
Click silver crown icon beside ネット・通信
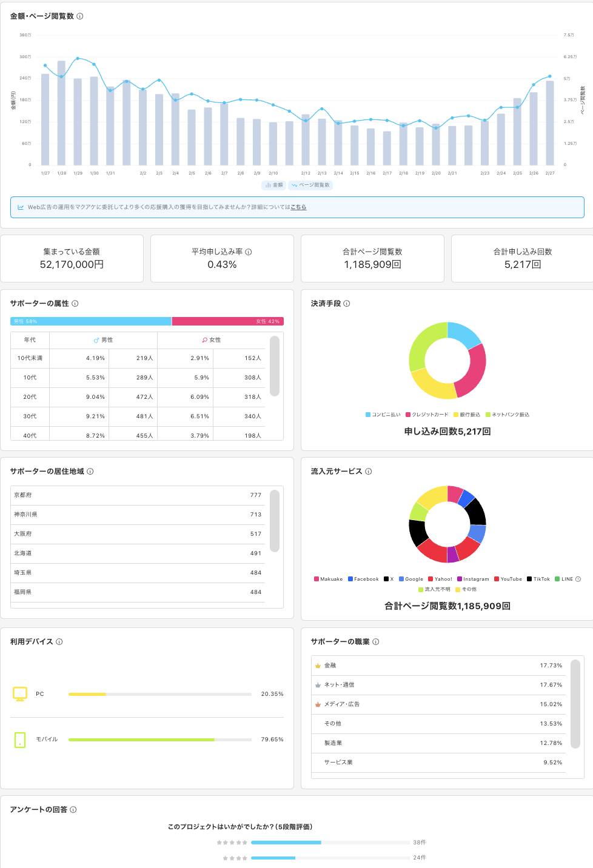tap(318, 685)
